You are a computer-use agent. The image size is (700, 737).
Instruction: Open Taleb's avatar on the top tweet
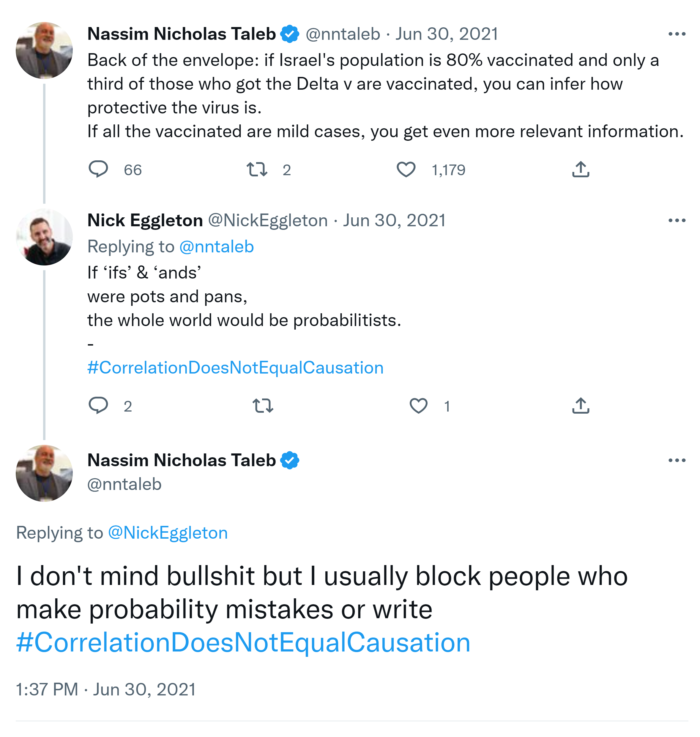[44, 50]
